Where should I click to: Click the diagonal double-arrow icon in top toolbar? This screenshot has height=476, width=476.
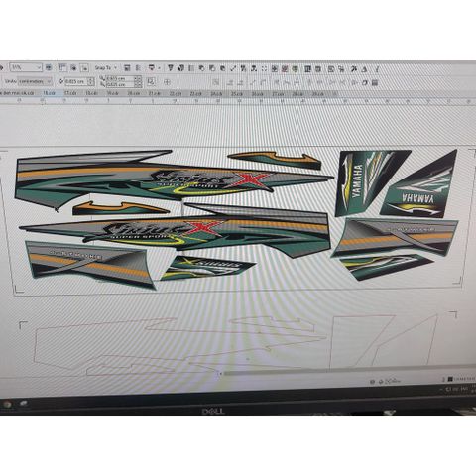[233, 68]
